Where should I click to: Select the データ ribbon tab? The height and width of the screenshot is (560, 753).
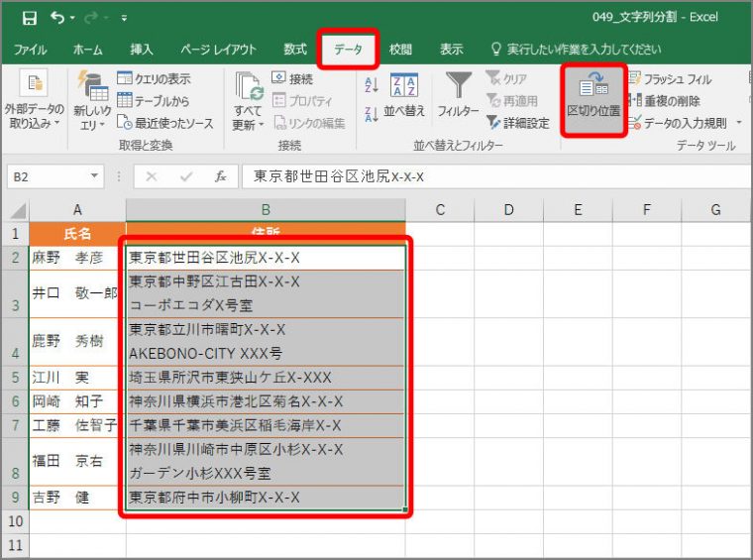pos(348,49)
